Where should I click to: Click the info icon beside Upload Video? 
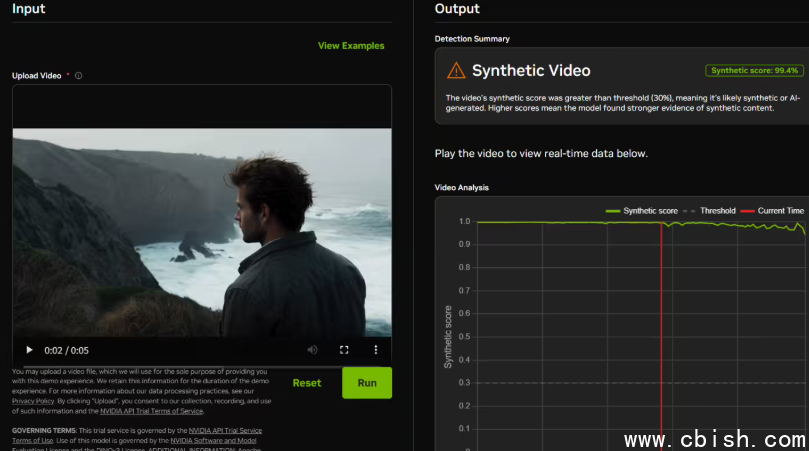tap(78, 75)
